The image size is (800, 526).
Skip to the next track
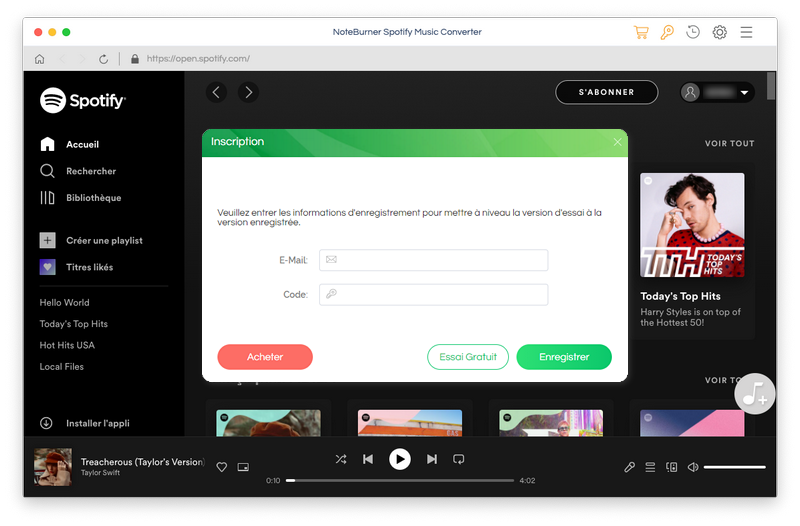click(432, 459)
